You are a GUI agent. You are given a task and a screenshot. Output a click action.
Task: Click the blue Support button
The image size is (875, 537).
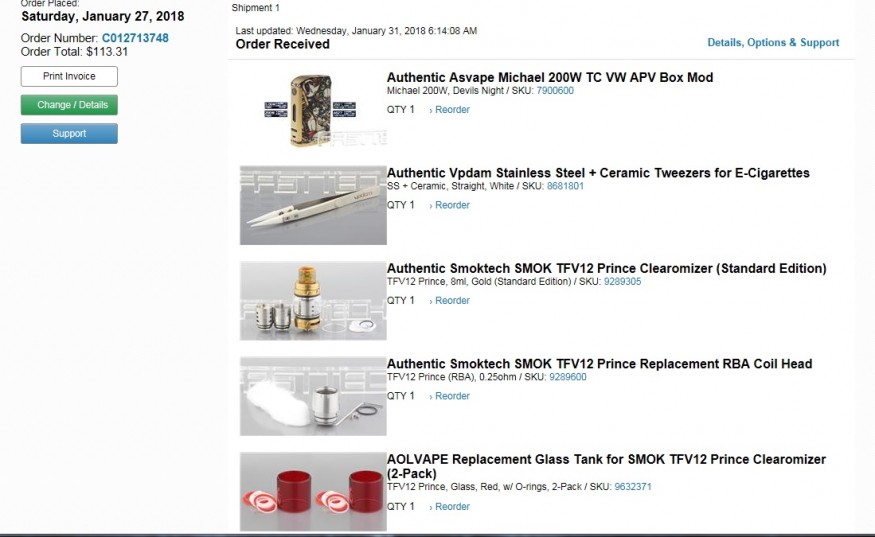[x=69, y=133]
